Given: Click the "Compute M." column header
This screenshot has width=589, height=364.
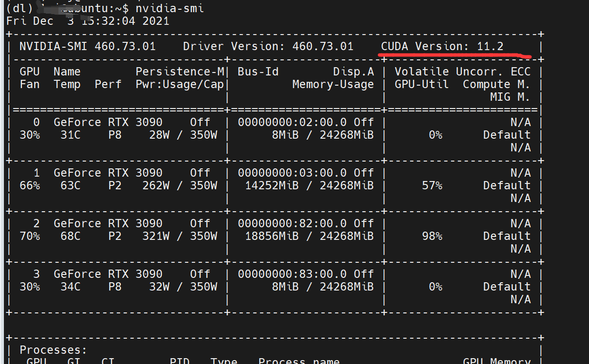Looking at the screenshot, I should (497, 85).
